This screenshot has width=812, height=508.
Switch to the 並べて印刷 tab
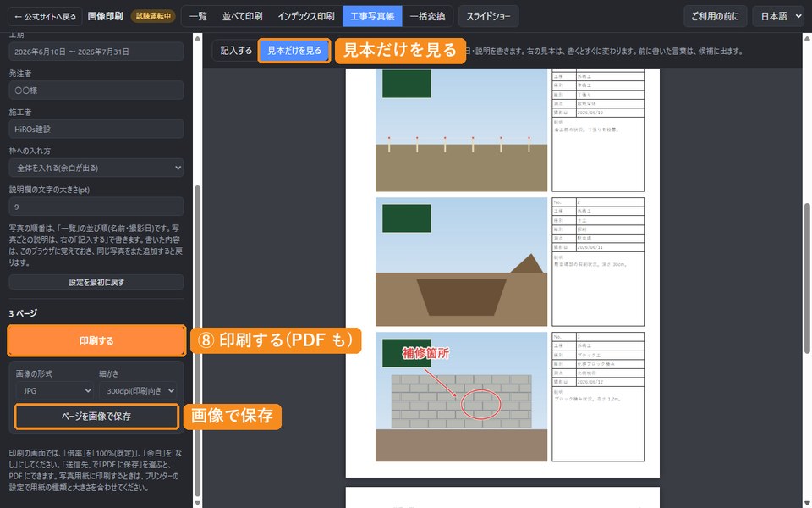[x=243, y=17]
